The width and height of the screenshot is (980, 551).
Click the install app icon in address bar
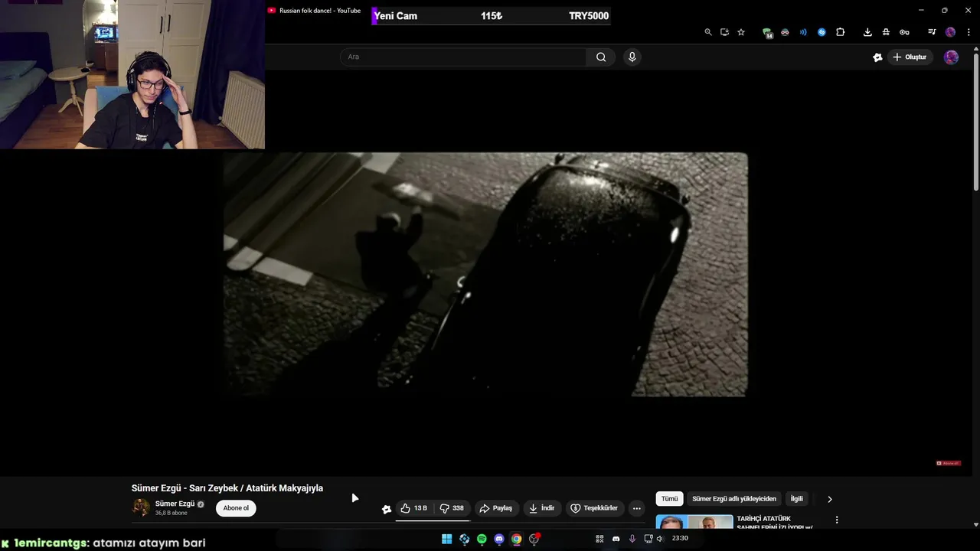coord(724,32)
